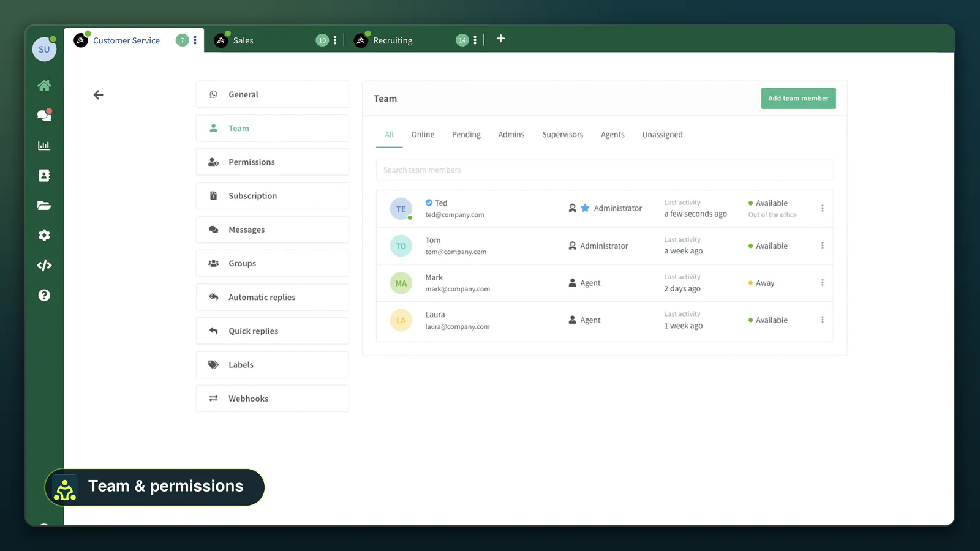Open the developer code icon in sidebar
Screen dimensions: 980x551
click(x=44, y=265)
